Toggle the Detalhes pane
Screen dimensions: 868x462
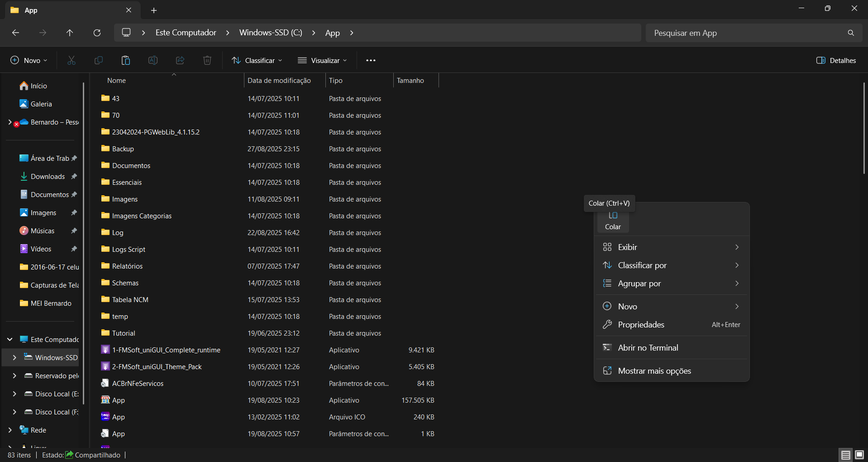point(836,60)
